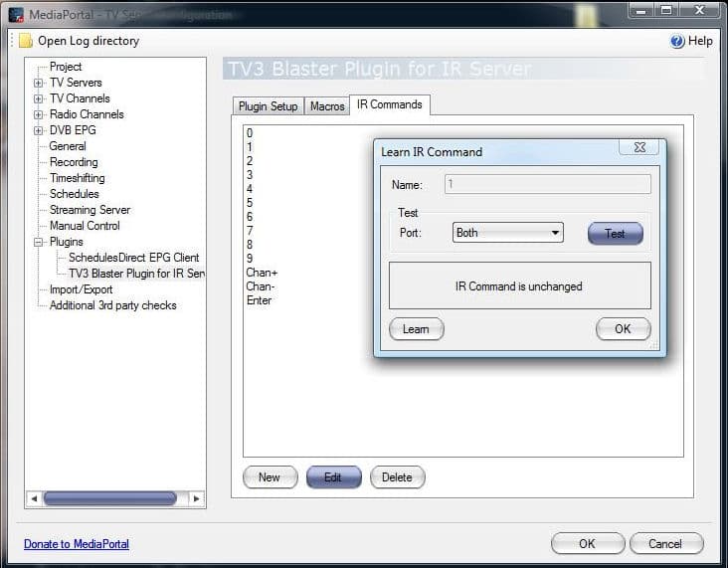Switch to the Macros tab
The image size is (728, 568).
pos(327,106)
